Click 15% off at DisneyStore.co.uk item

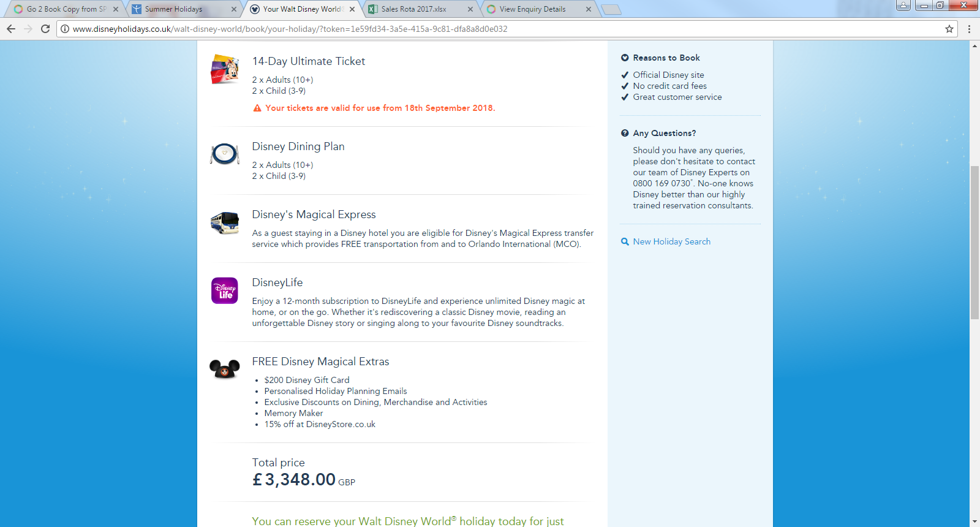click(320, 424)
